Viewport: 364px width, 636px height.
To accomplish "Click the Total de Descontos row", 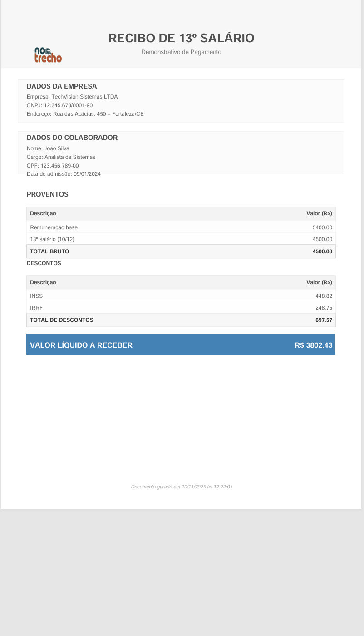I will pyautogui.click(x=181, y=320).
